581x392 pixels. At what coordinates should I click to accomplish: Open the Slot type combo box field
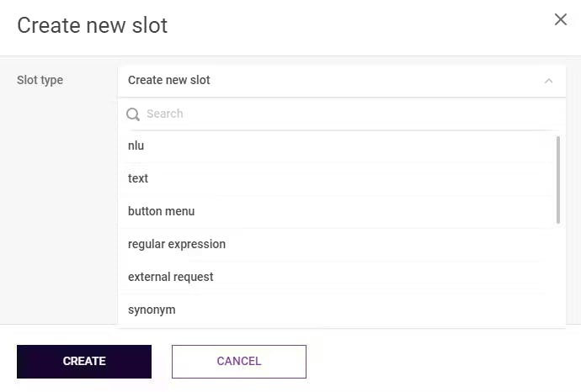(x=337, y=81)
